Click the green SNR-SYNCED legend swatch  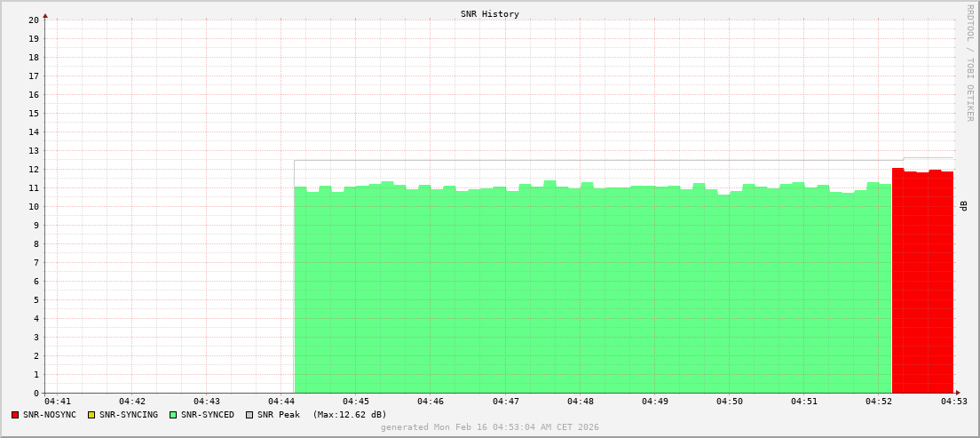click(x=173, y=415)
